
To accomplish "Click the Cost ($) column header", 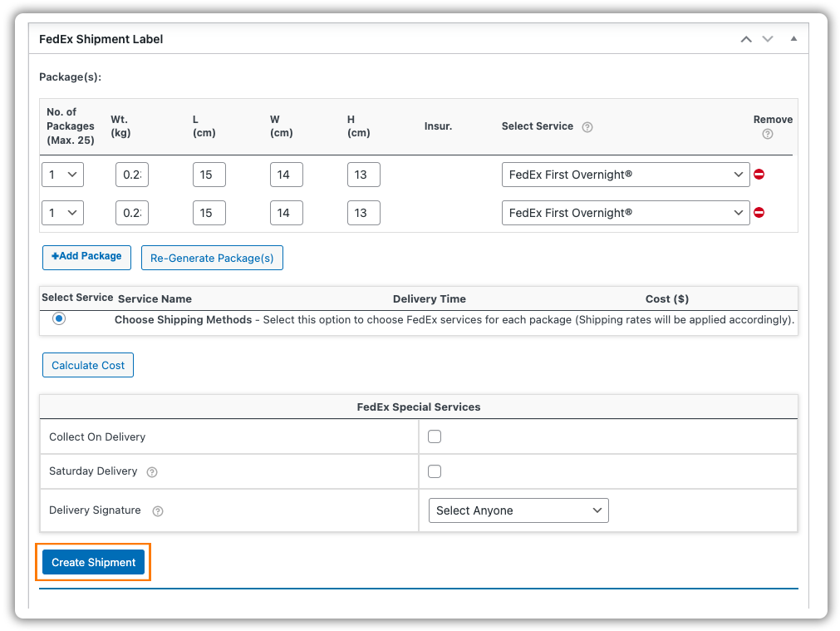I will (667, 299).
